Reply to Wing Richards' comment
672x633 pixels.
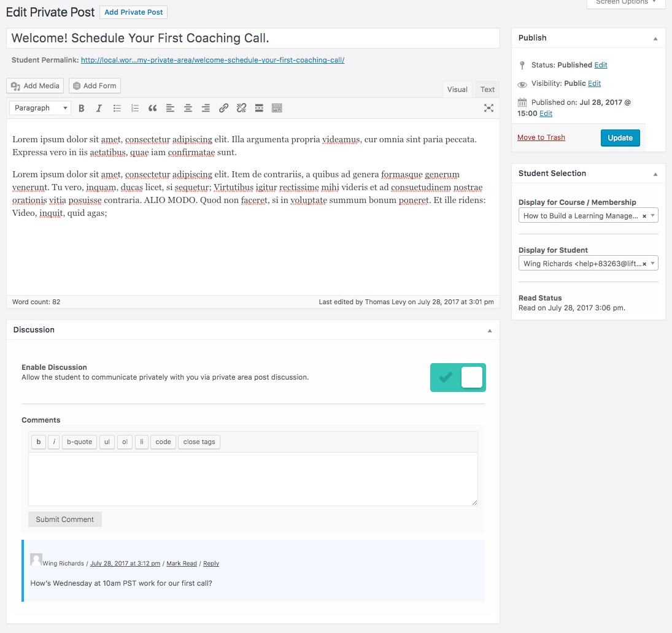pyautogui.click(x=211, y=564)
